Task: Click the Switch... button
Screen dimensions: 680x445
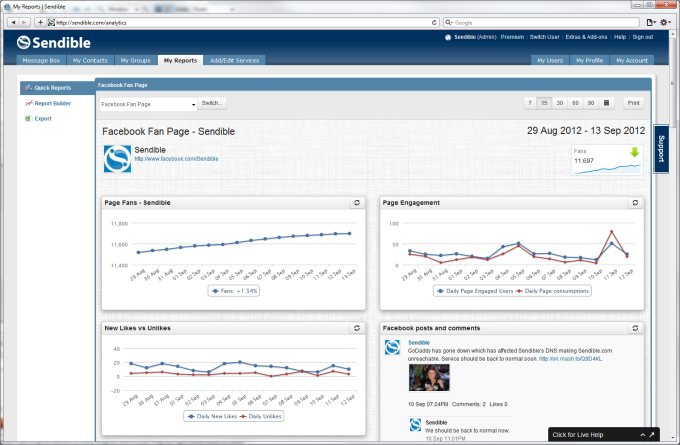Action: pyautogui.click(x=212, y=103)
